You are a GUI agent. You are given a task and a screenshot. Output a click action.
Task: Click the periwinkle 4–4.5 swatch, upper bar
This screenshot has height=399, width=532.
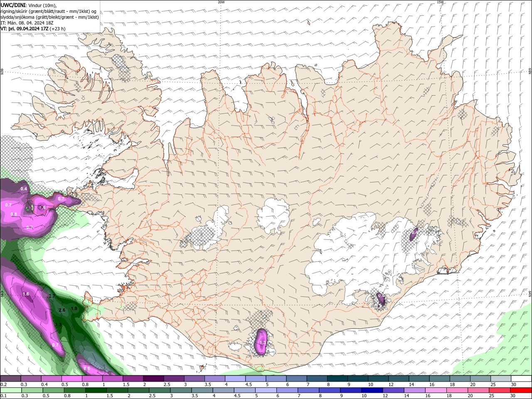pos(236,379)
